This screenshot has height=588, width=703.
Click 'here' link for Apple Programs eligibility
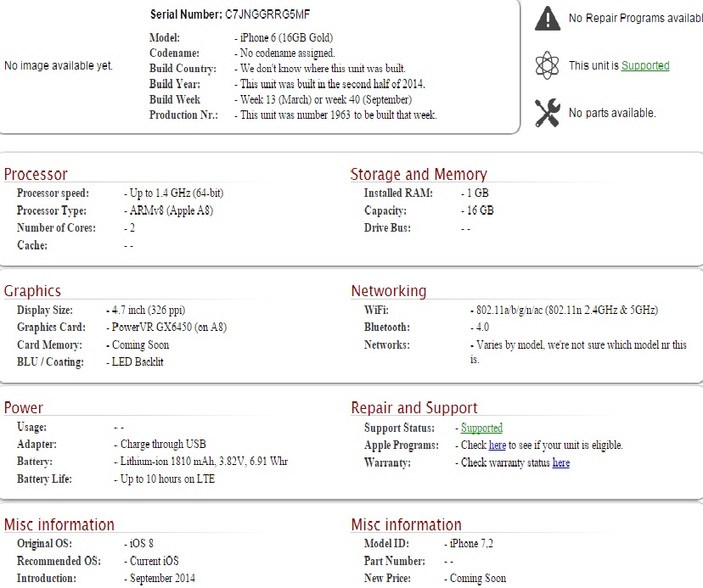coord(497,445)
